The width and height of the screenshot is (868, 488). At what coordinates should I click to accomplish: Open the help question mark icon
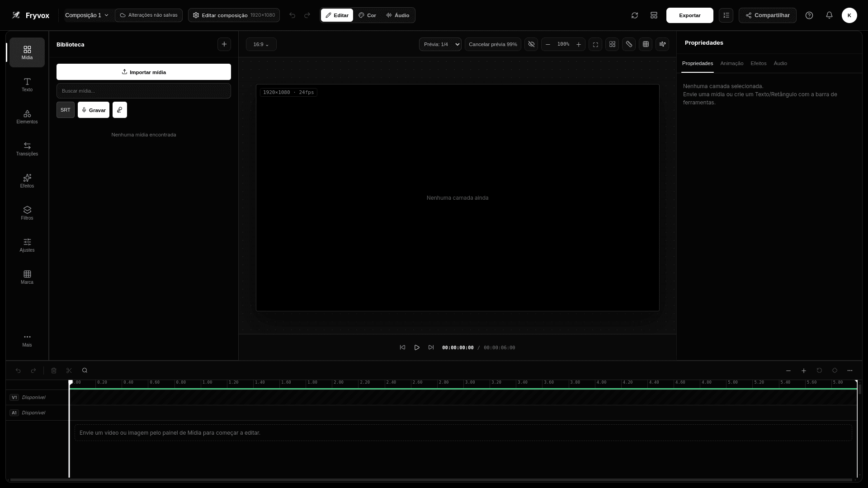[809, 15]
